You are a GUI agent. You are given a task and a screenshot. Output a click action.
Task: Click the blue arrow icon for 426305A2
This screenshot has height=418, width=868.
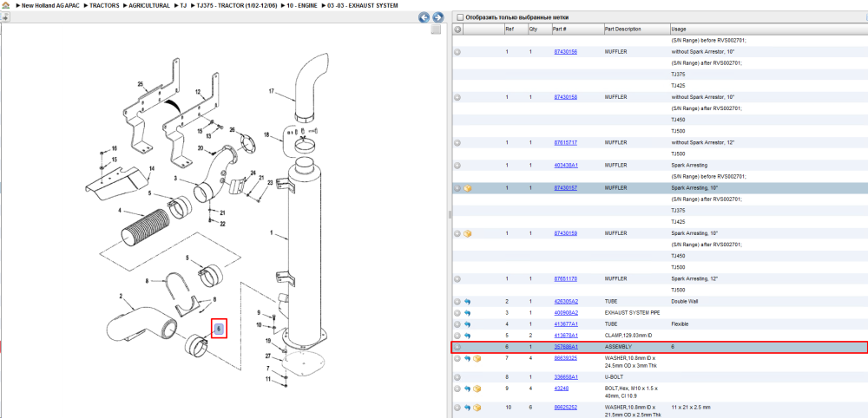coord(467,301)
